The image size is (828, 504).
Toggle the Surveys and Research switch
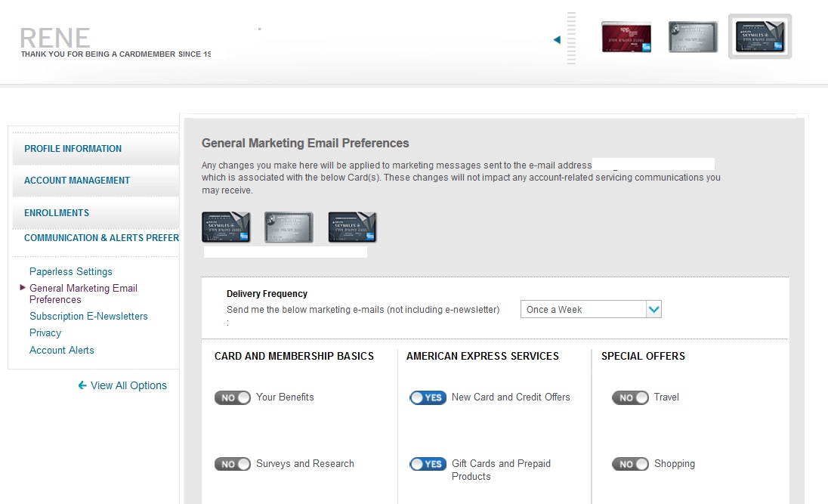click(x=232, y=464)
